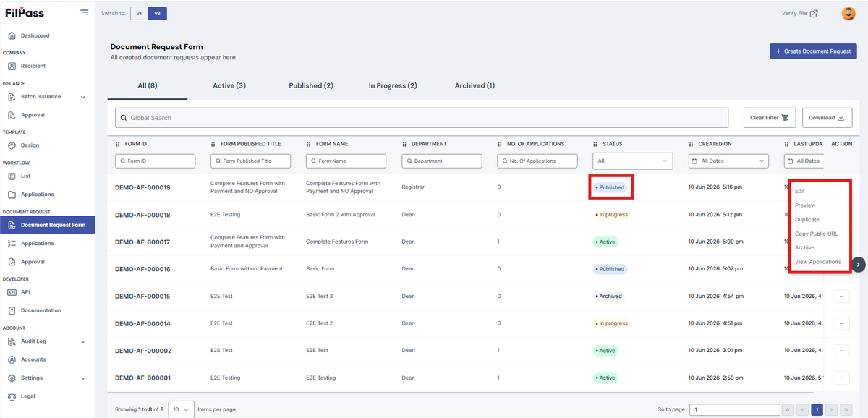
Task: Collapse the sidebar with the hamburger icon
Action: (85, 12)
